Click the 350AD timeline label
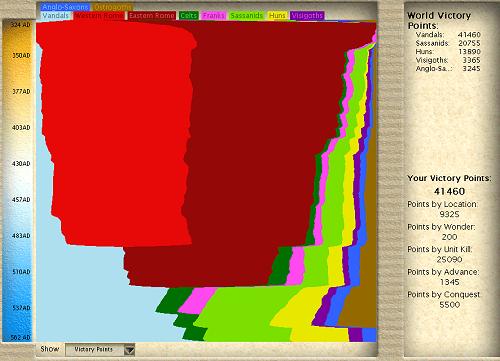The width and height of the screenshot is (500, 361). pyautogui.click(x=21, y=56)
